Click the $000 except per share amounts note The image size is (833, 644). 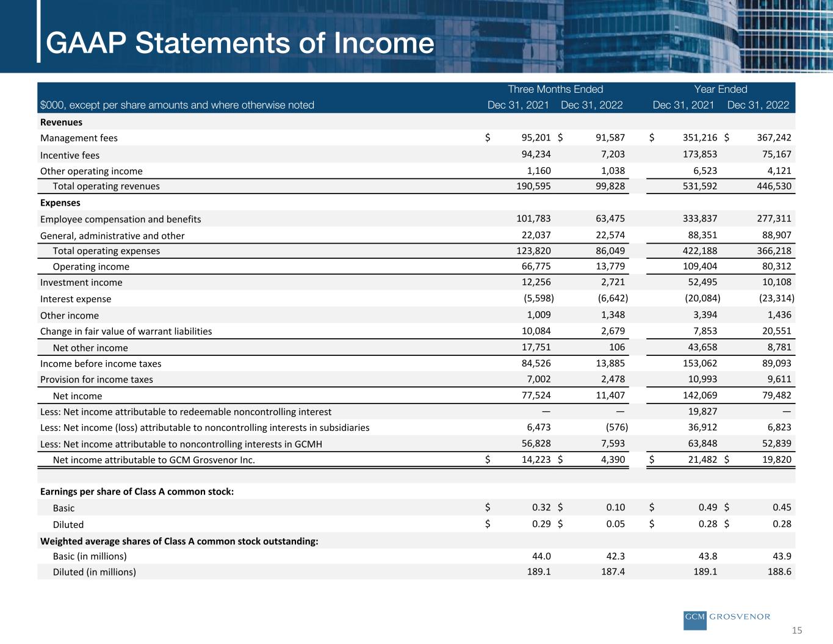(177, 105)
